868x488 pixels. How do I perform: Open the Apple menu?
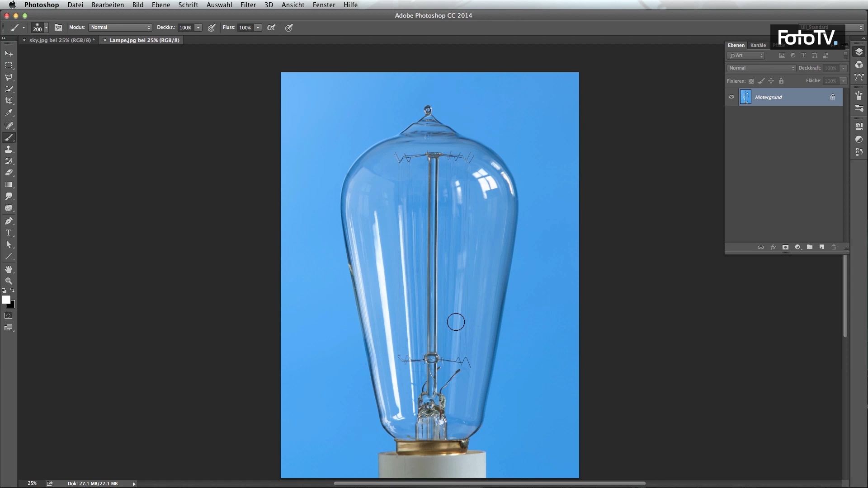[x=12, y=5]
